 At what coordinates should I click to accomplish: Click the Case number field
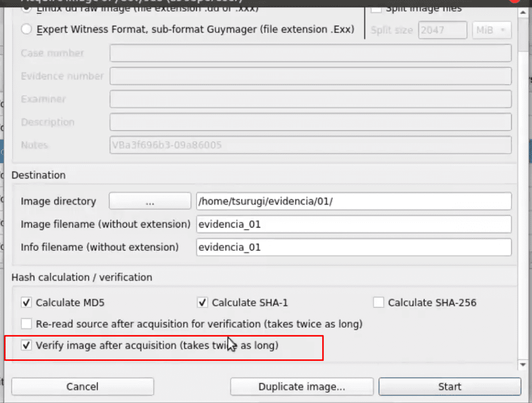pos(311,53)
